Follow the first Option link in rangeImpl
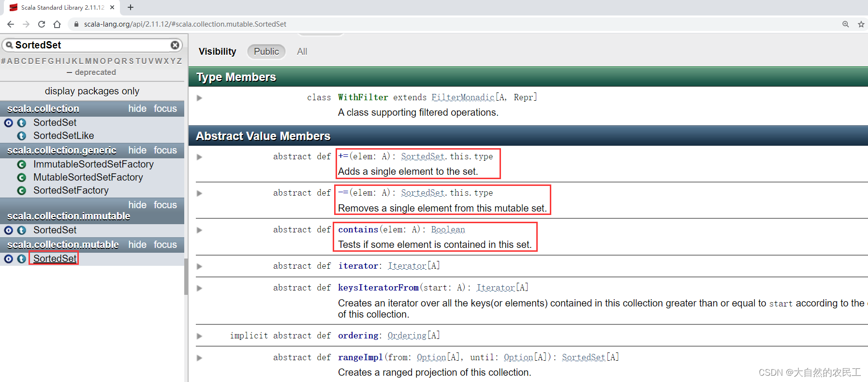The width and height of the screenshot is (868, 382). tap(431, 357)
